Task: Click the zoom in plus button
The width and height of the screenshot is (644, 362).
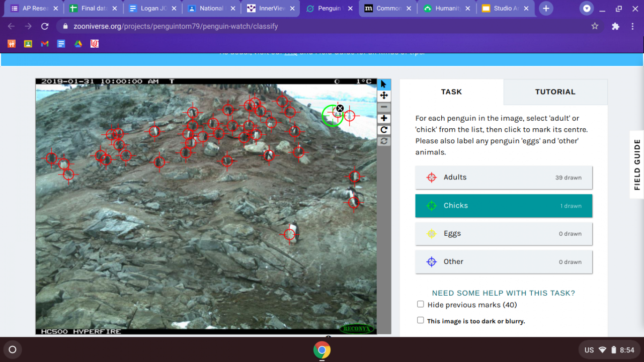Action: pyautogui.click(x=384, y=119)
